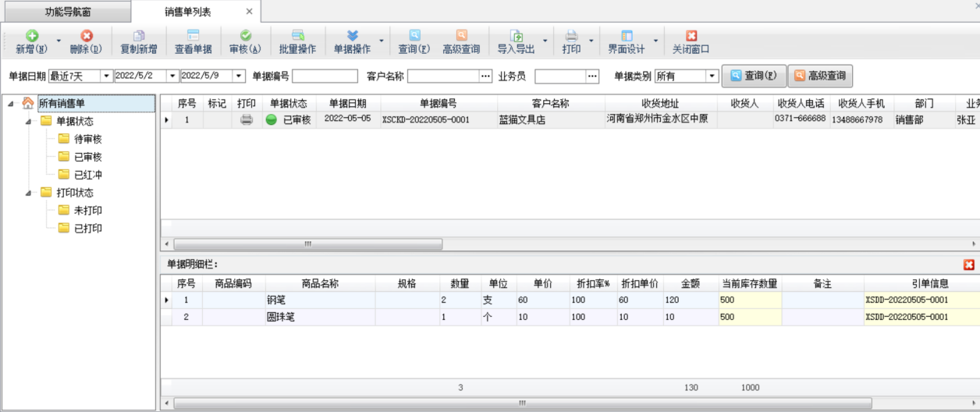Open 查看单据 view document icon

(193, 36)
